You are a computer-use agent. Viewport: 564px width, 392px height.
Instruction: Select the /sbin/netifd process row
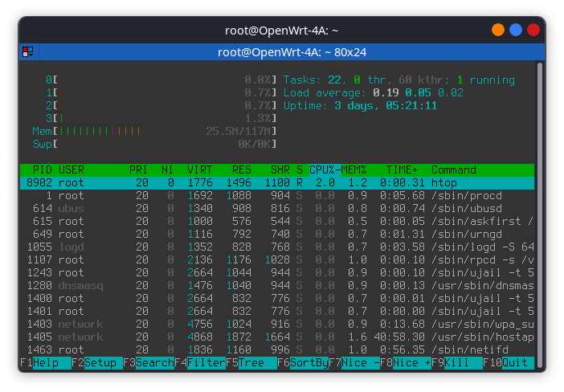(277, 350)
